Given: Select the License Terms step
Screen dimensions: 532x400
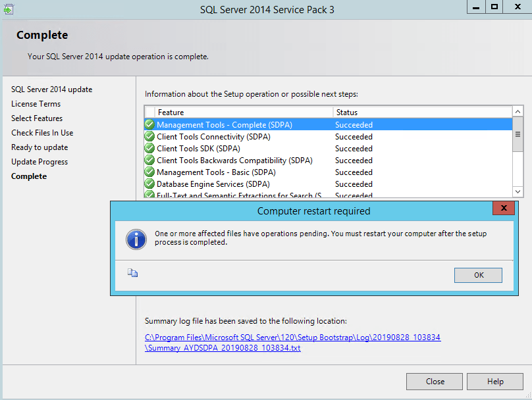Looking at the screenshot, I should 36,104.
